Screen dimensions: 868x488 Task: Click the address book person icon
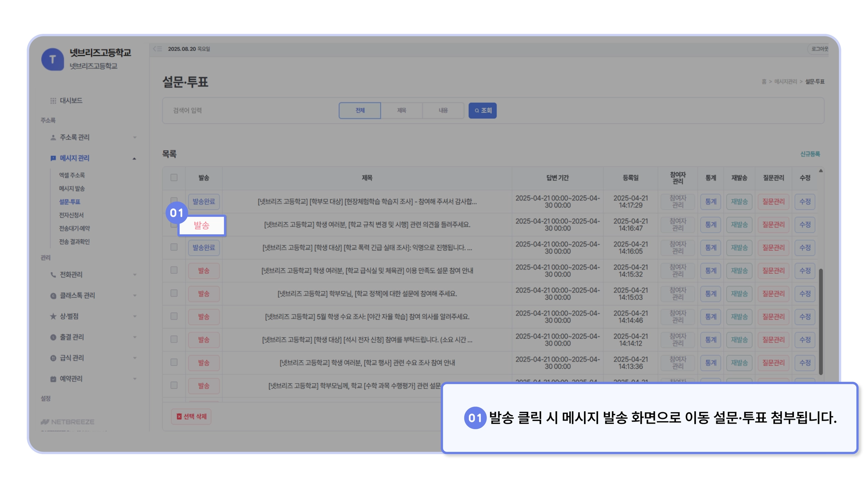coord(53,138)
